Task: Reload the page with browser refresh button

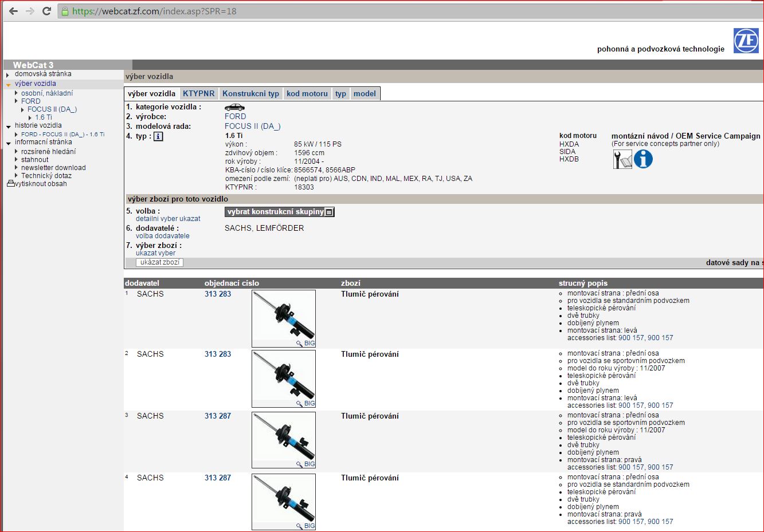Action: 47,11
